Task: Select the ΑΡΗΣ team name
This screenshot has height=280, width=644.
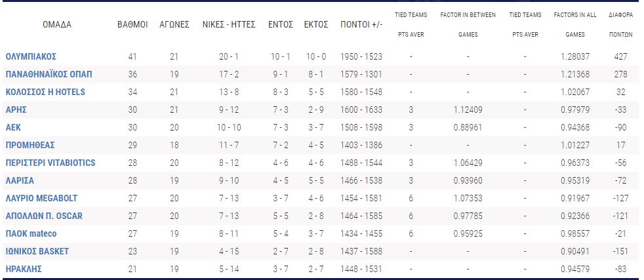Action: coord(16,110)
